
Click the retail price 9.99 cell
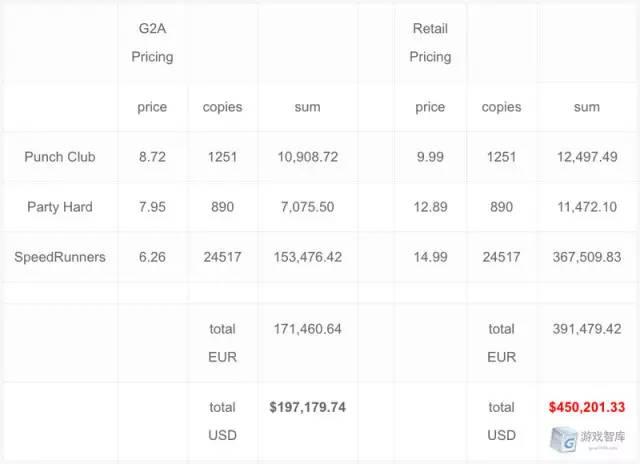click(430, 157)
